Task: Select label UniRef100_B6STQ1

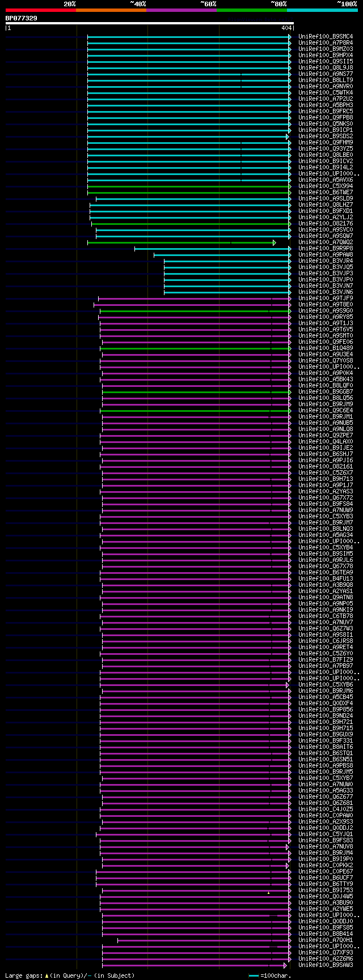Action: [326, 753]
